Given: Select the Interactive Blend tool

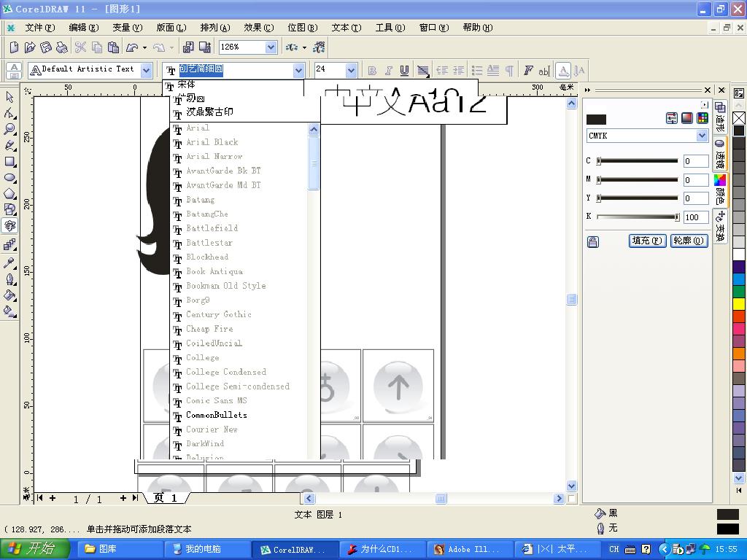Looking at the screenshot, I should click(x=9, y=245).
